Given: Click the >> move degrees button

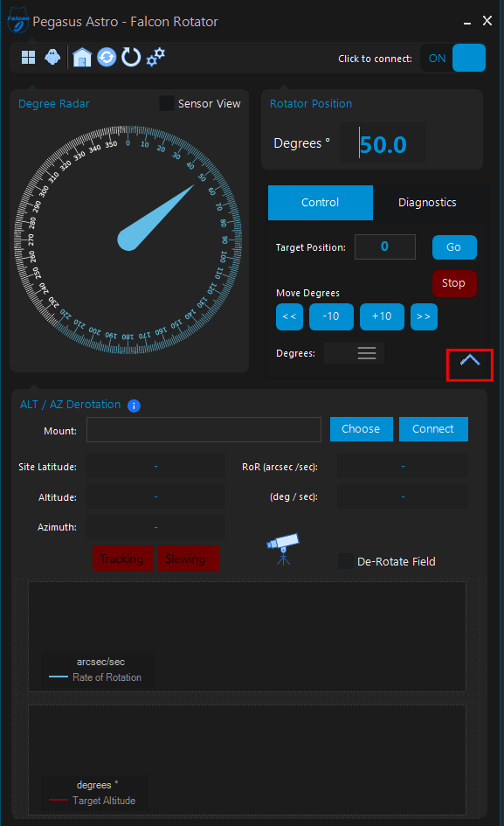Looking at the screenshot, I should 424,316.
